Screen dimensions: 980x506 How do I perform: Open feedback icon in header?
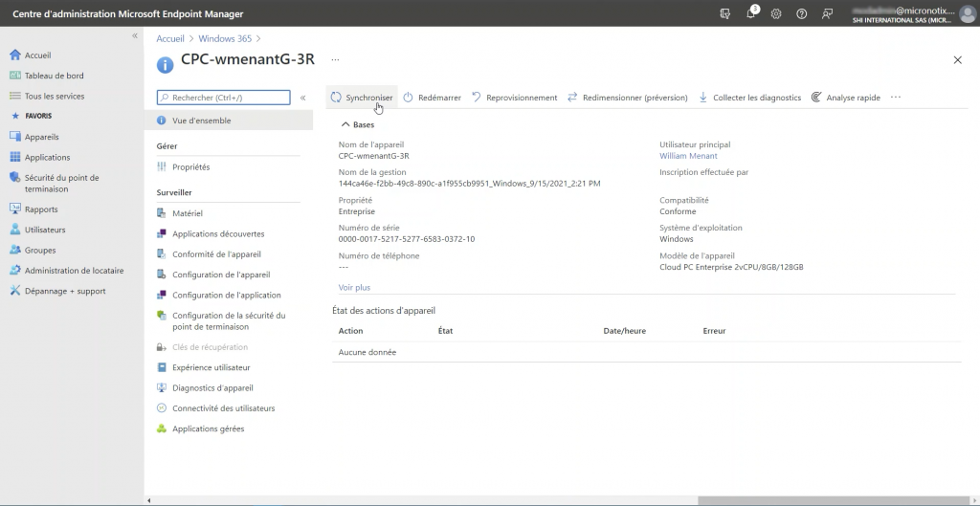point(828,13)
